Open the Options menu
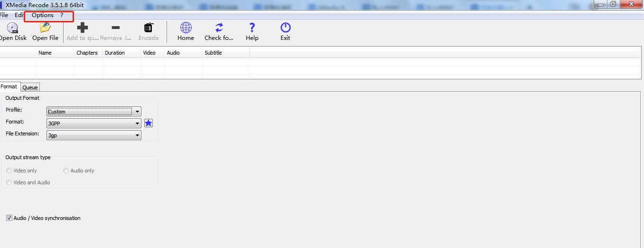Screen dimensions: 644x248 tap(43, 15)
